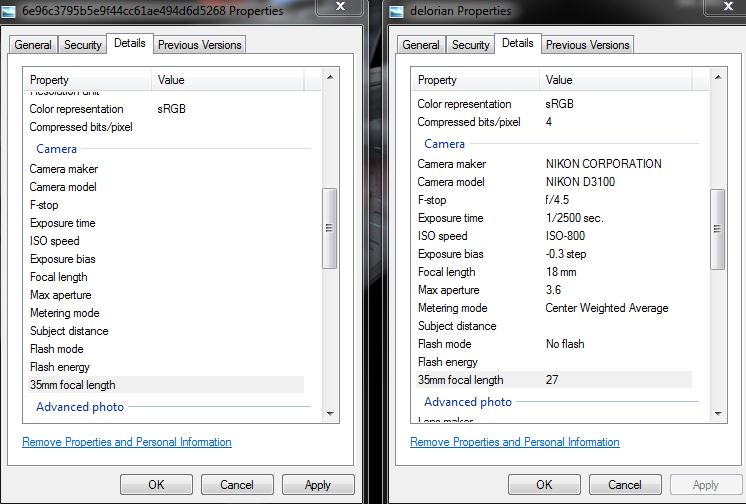The width and height of the screenshot is (746, 504).
Task: Open Previous Versions tab in left window
Action: tap(200, 45)
